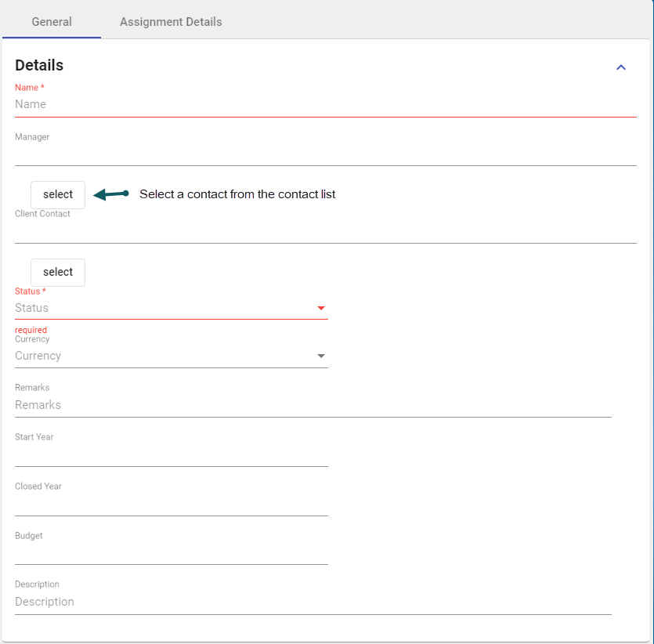Click the Description text field

[x=313, y=602]
